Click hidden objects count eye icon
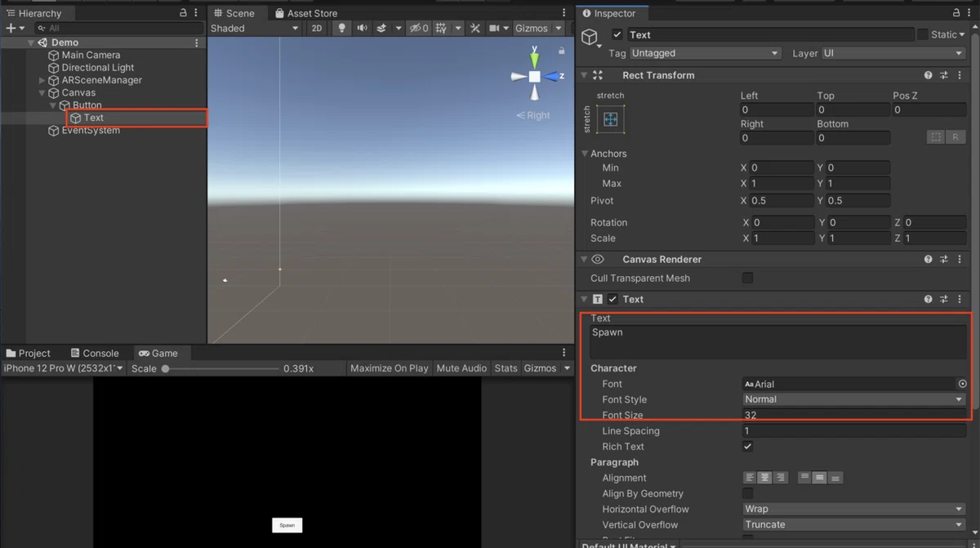 [418, 28]
